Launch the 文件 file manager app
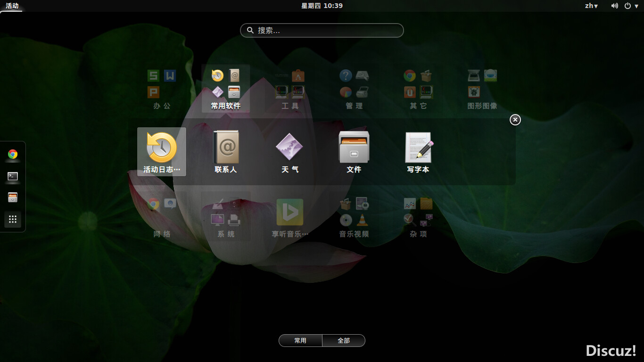 (354, 151)
